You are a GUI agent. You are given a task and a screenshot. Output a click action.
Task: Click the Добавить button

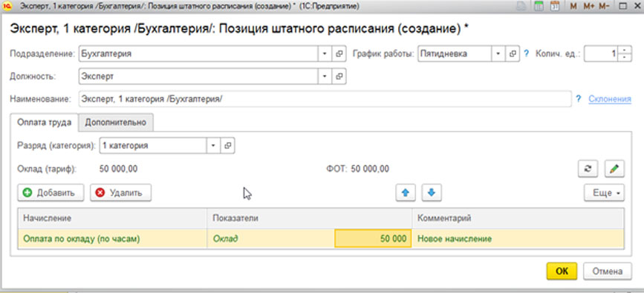(x=51, y=193)
